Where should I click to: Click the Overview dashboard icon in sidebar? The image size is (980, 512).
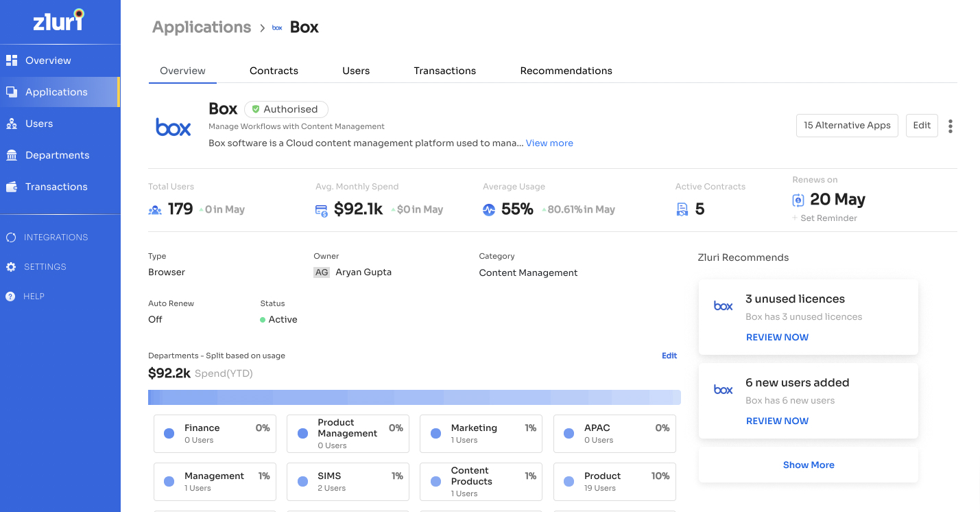11,60
